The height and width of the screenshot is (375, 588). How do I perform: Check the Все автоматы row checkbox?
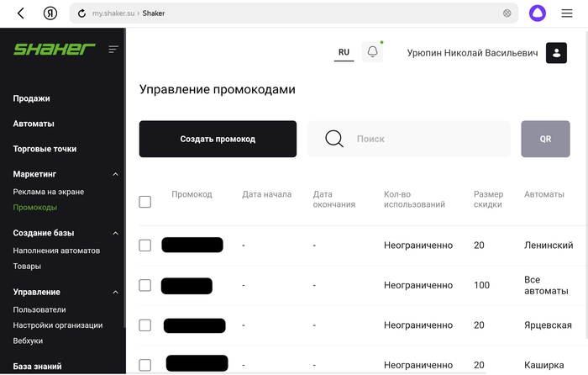[145, 285]
